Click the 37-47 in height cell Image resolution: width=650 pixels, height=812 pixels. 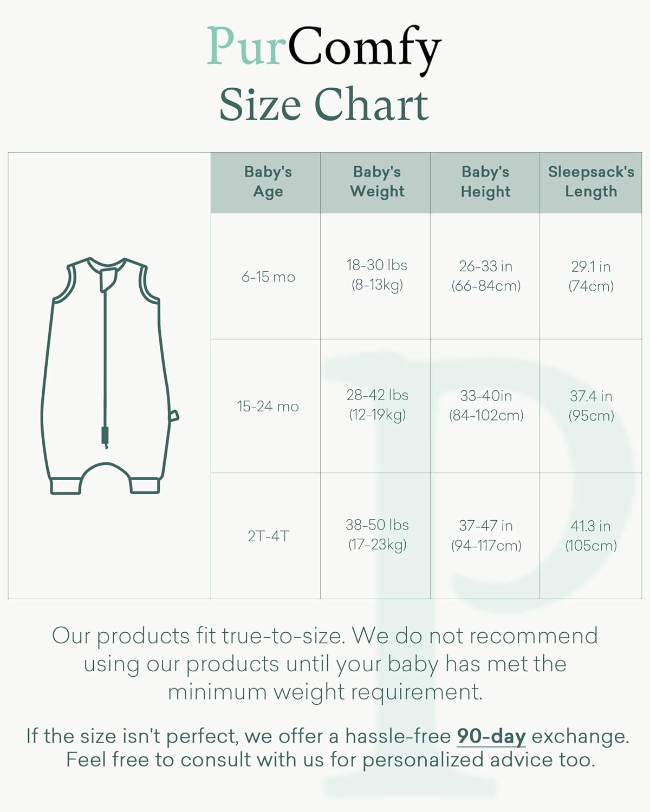pyautogui.click(x=485, y=535)
